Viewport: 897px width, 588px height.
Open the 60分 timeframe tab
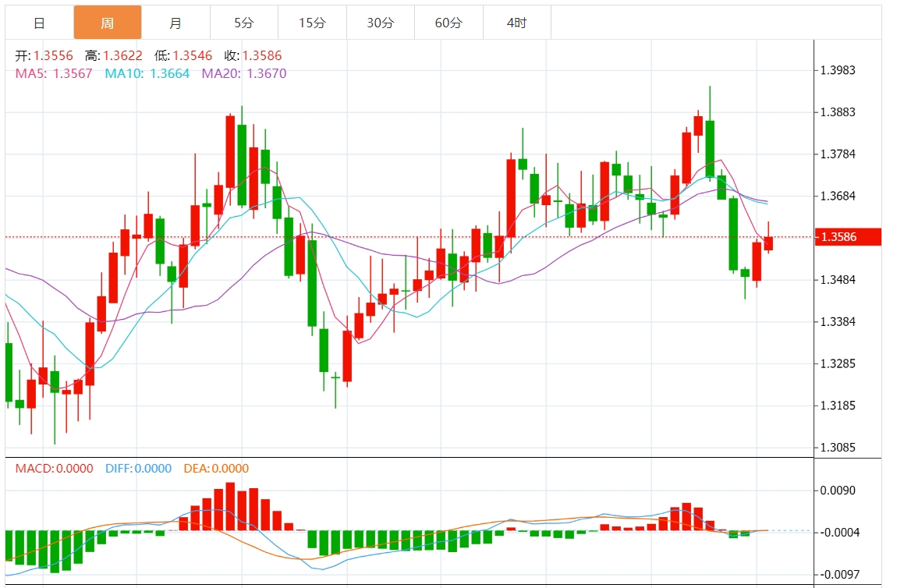tap(448, 23)
